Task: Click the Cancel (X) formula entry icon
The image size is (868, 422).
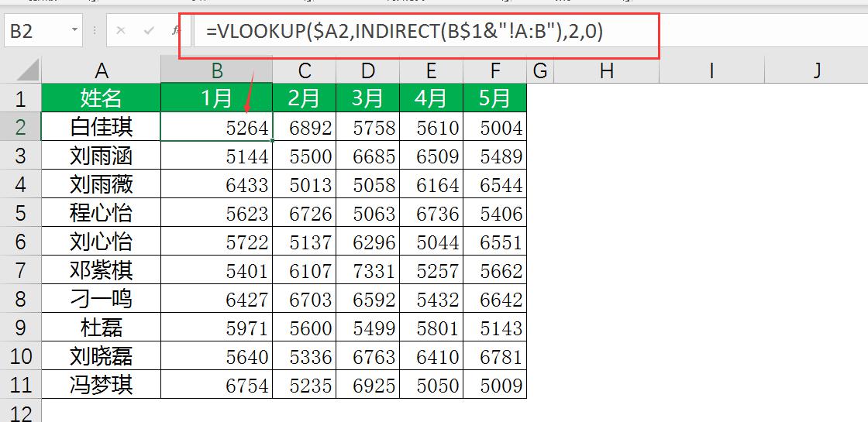Action: click(121, 31)
